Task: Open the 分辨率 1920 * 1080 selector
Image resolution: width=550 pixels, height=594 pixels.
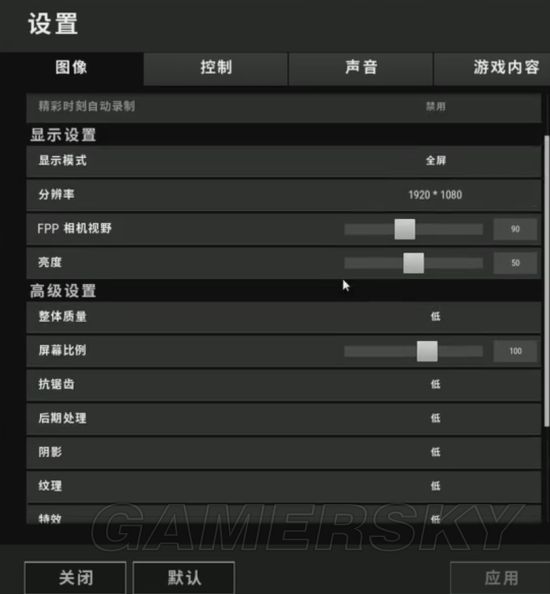Action: 435,195
